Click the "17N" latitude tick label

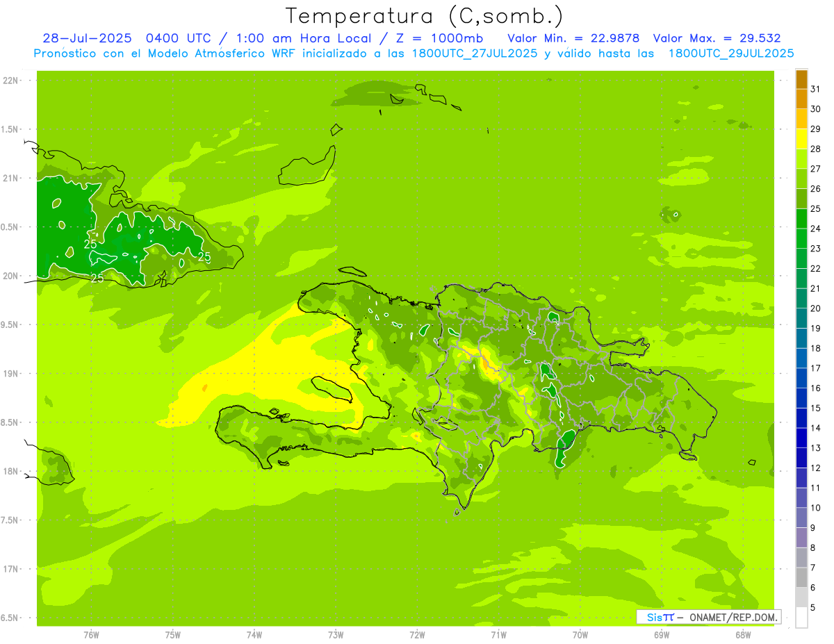point(10,570)
